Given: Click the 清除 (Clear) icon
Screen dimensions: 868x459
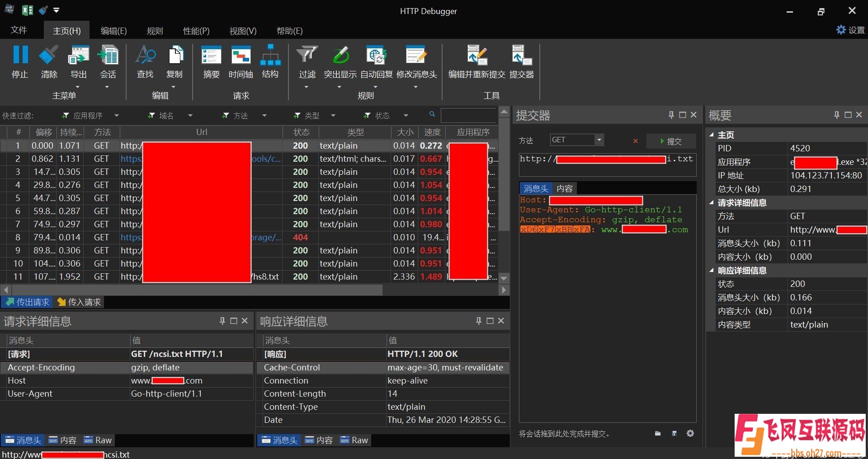Looking at the screenshot, I should [x=49, y=55].
